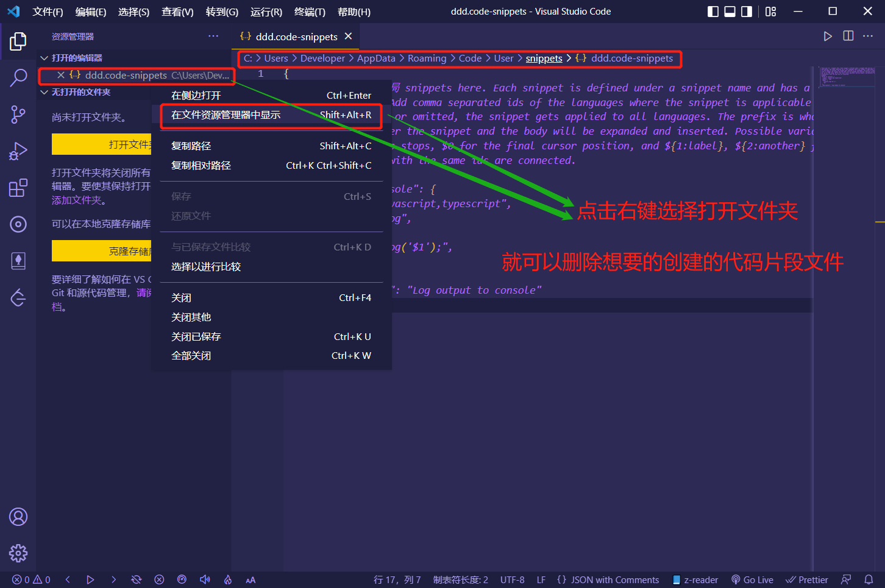The height and width of the screenshot is (588, 885).
Task: Open the Search view in activity bar
Action: (x=18, y=77)
